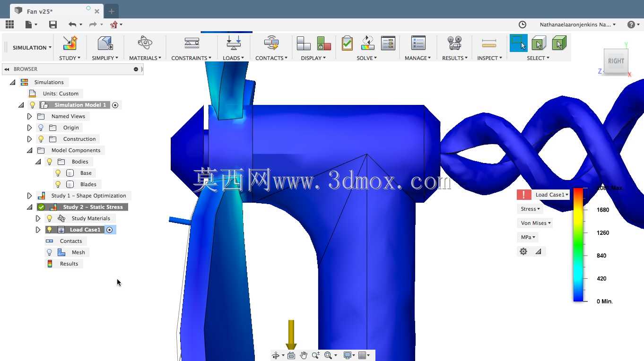644x361 pixels.
Task: Toggle the Origin folder visibility bulb
Action: coord(41,128)
